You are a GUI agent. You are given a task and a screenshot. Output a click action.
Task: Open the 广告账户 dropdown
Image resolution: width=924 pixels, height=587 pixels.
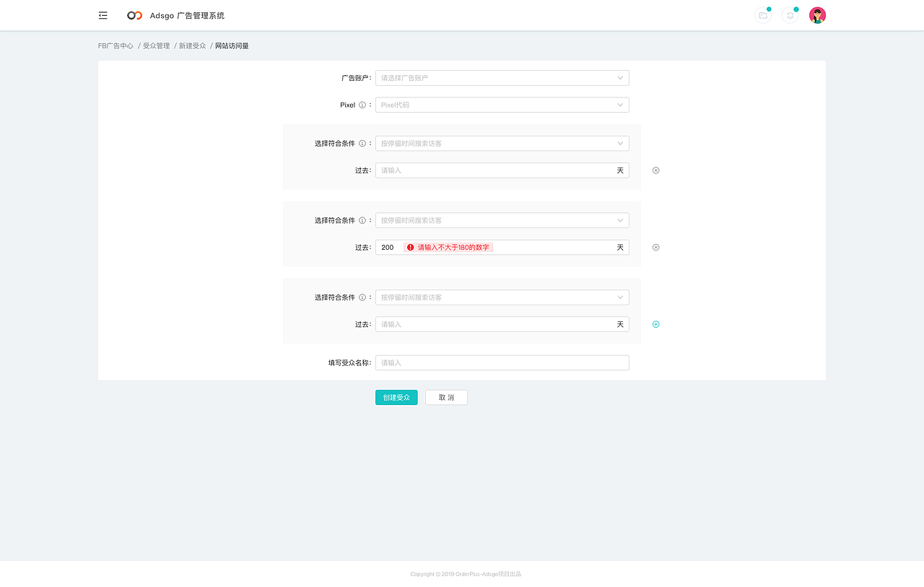point(502,78)
